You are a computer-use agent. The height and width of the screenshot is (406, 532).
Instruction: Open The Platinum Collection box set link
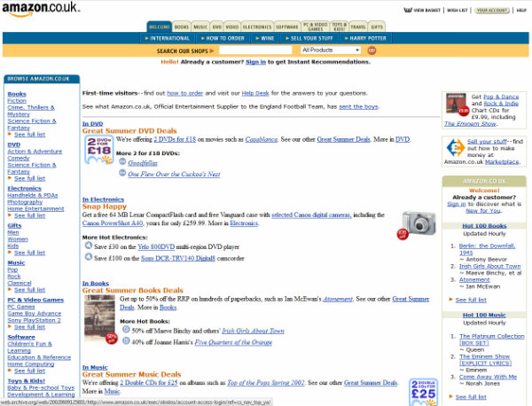pyautogui.click(x=491, y=340)
